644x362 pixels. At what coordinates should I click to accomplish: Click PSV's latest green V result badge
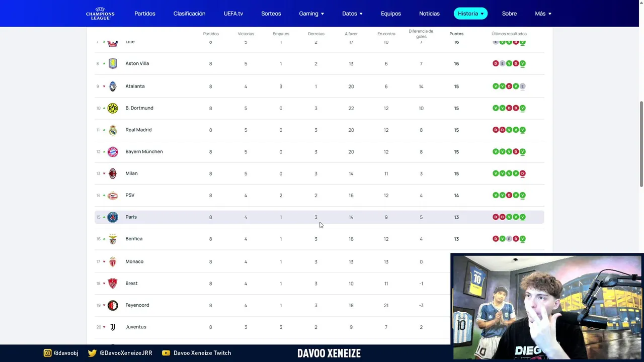(523, 195)
